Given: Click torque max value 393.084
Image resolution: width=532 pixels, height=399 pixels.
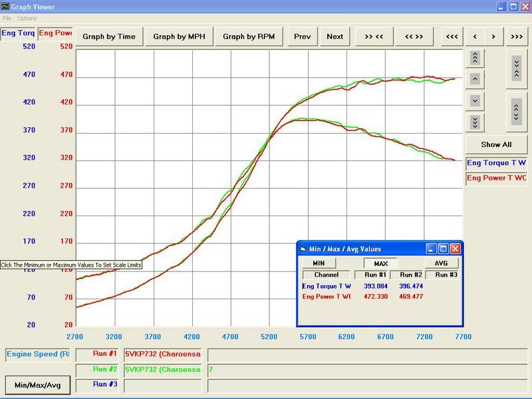Looking at the screenshot, I should point(376,286).
